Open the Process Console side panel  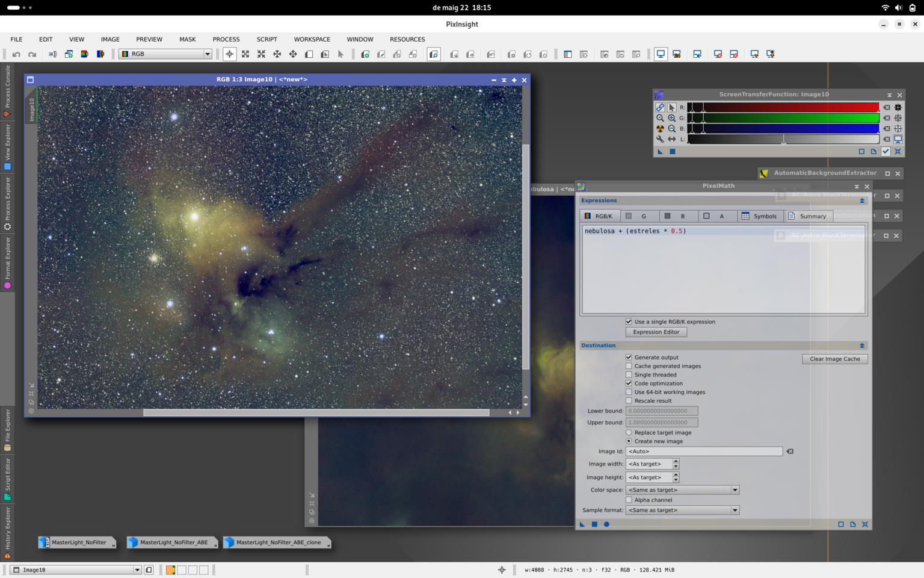point(7,91)
